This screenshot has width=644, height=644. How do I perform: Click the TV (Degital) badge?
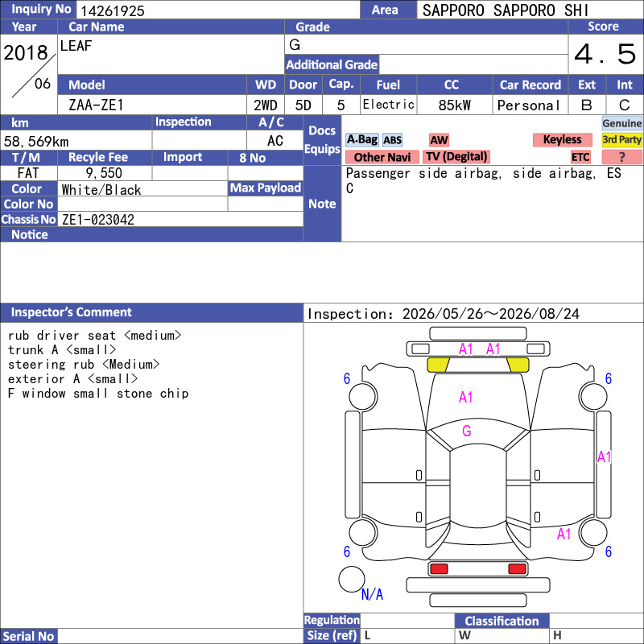point(456,157)
